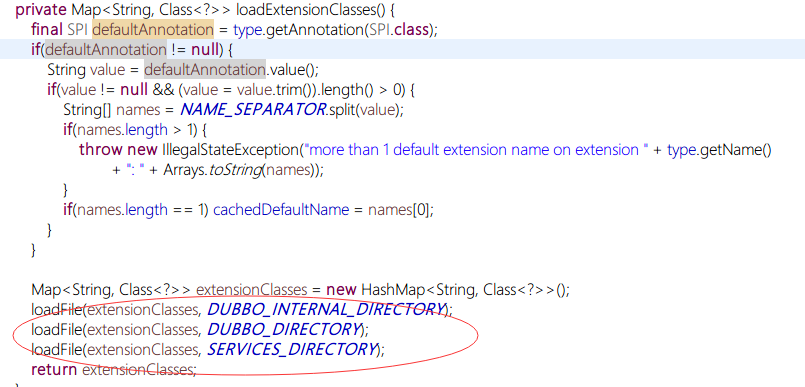Click the 'more than 1 default extension name' string
This screenshot has width=805, height=387.
(475, 150)
